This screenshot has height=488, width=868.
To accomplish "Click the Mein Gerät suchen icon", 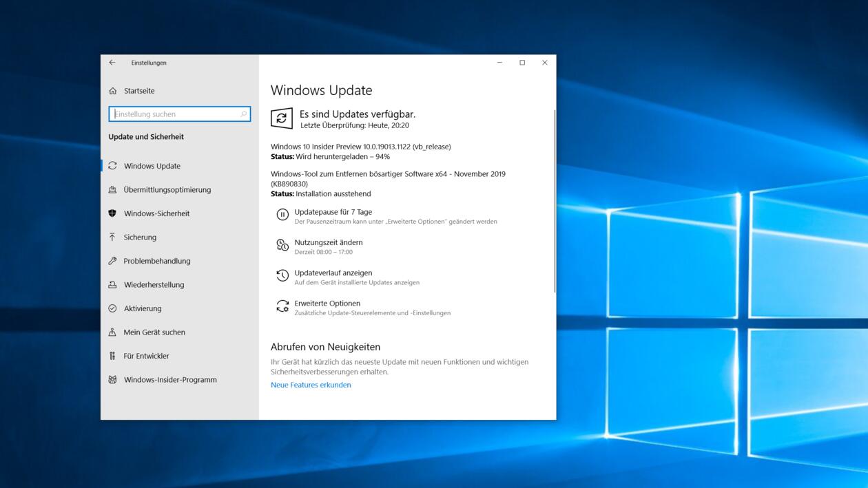I will (113, 332).
